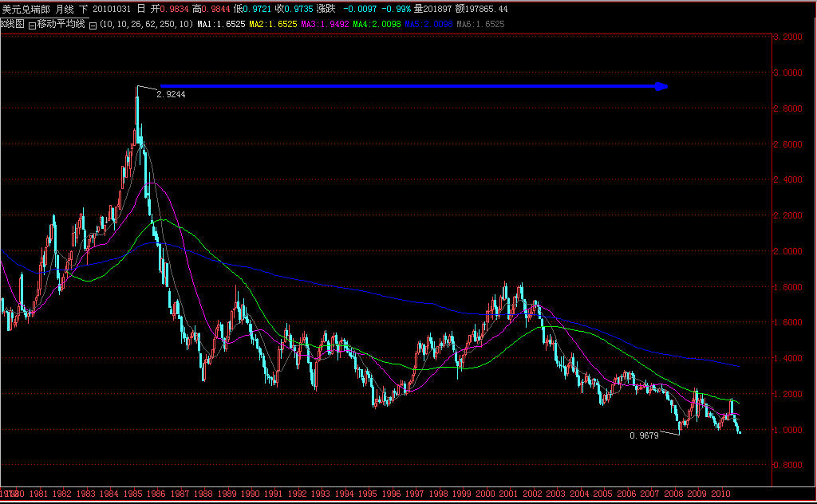Image resolution: width=817 pixels, height=504 pixels.
Task: Click the 2.8000 price axis label
Action: [787, 108]
